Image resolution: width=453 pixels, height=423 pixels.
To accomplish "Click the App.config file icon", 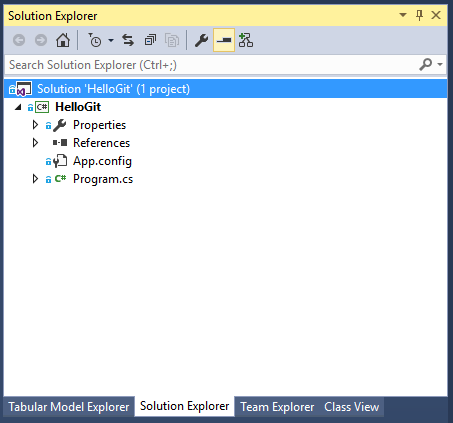I will pos(60,161).
